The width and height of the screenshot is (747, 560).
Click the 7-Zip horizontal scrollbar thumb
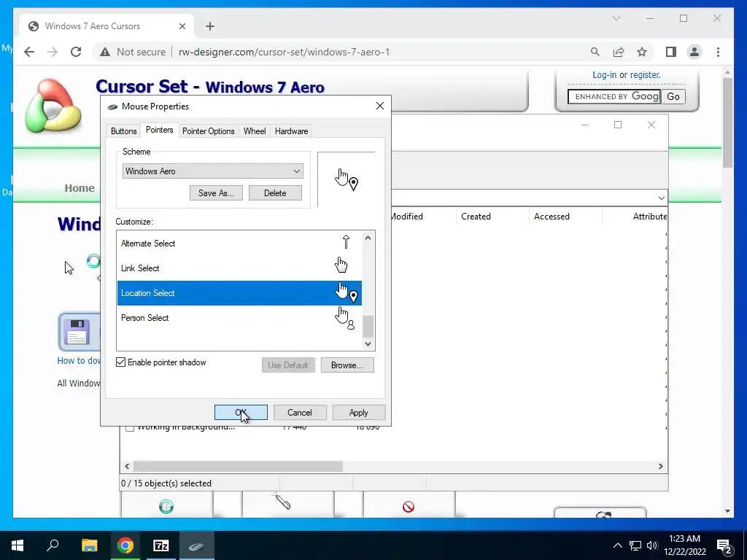point(239,466)
